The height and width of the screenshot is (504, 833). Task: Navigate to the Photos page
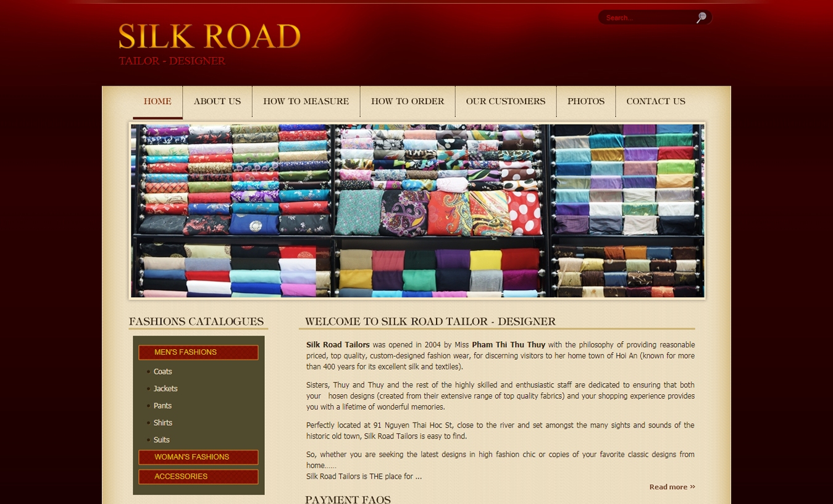(585, 102)
